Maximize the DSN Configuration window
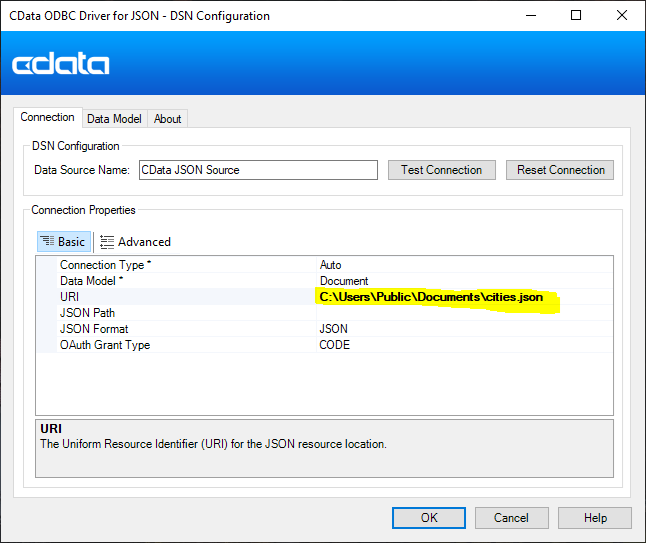This screenshot has width=646, height=544. (x=576, y=16)
